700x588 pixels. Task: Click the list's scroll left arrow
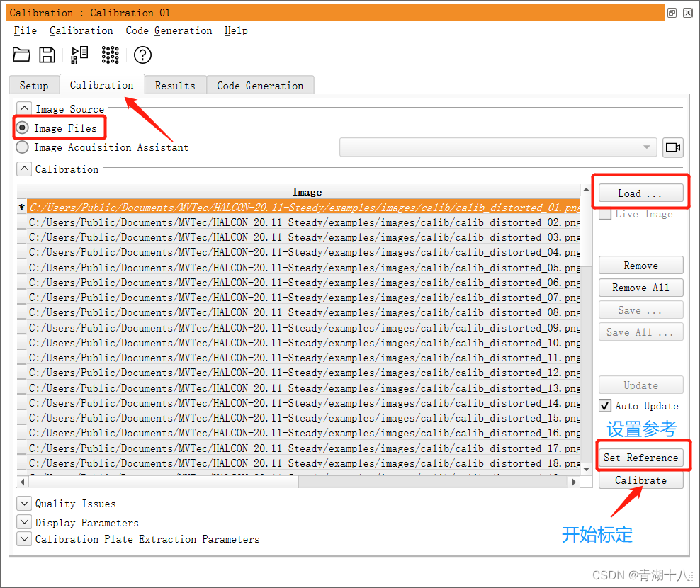coord(23,482)
